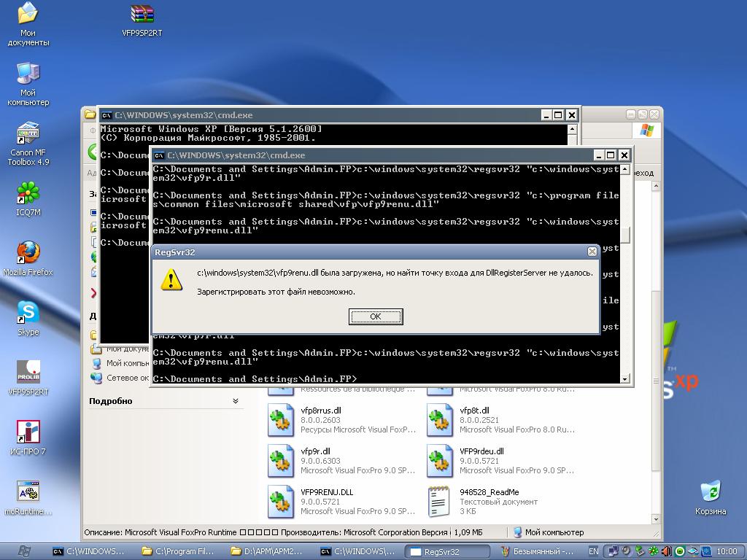Open the PROLIB VFP9SP2RT desktop icon

pos(28,378)
